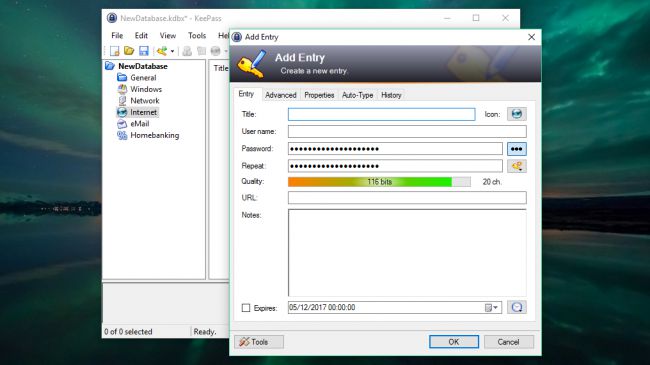Click the expiry clock preset button

point(517,307)
